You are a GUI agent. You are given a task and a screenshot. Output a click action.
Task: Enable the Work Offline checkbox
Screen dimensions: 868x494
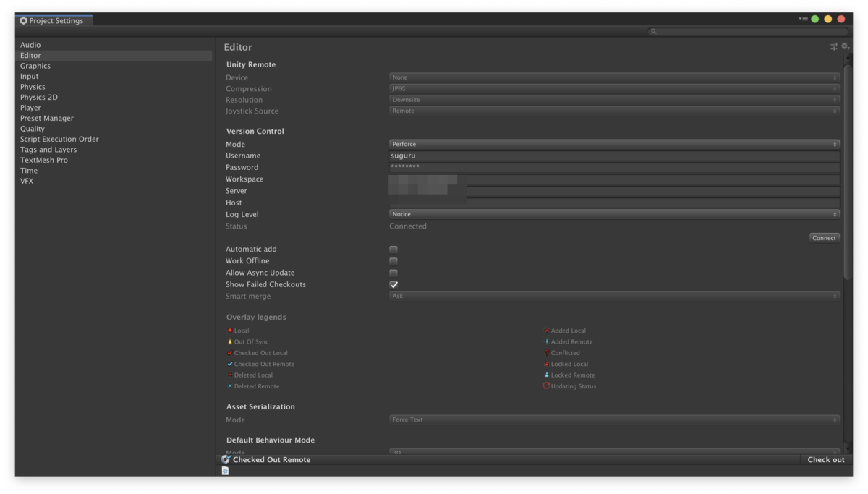(393, 261)
